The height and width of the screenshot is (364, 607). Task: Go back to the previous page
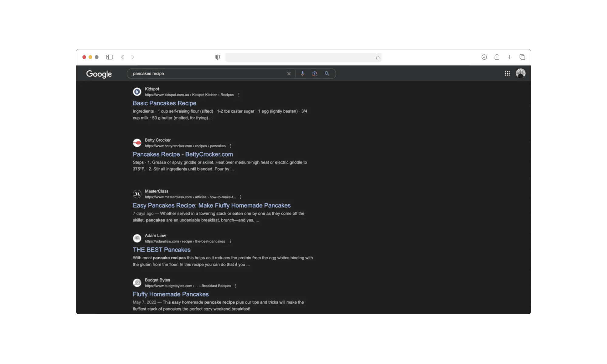[x=123, y=57]
